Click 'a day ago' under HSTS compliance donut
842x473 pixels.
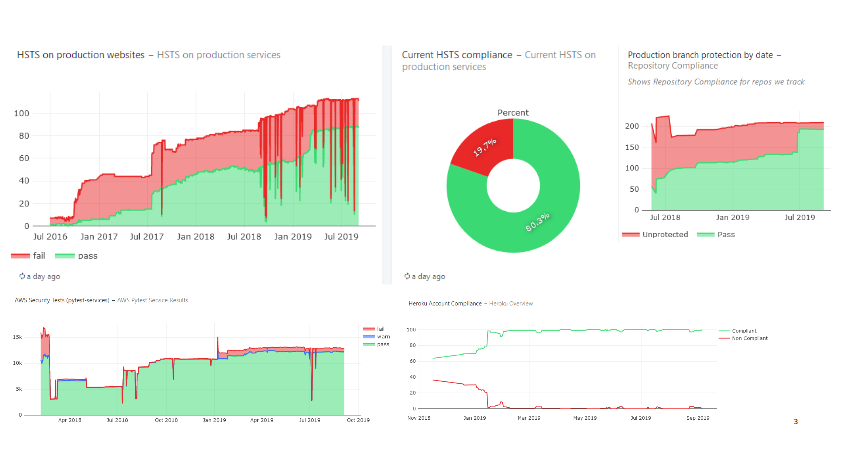(x=429, y=276)
